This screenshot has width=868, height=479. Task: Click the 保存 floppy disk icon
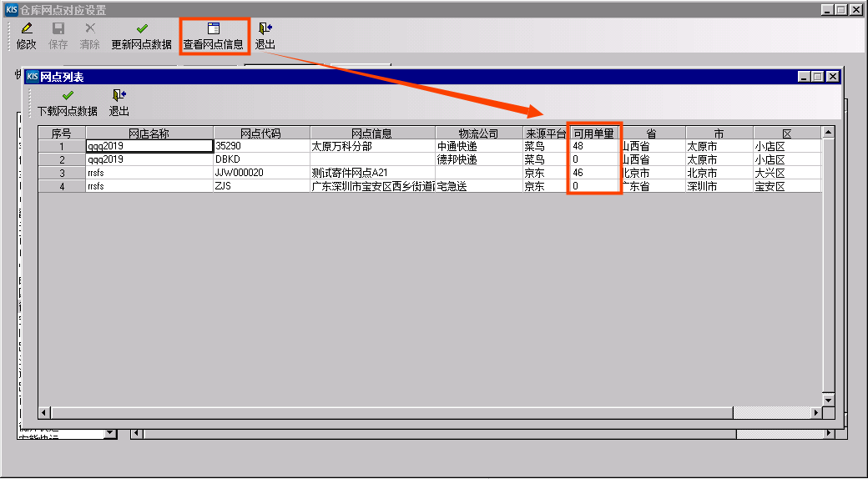58,28
